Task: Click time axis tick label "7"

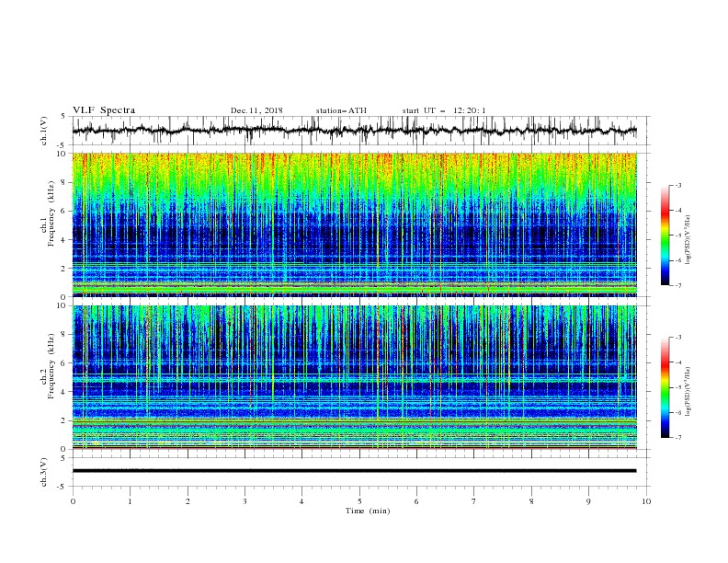Action: click(474, 501)
